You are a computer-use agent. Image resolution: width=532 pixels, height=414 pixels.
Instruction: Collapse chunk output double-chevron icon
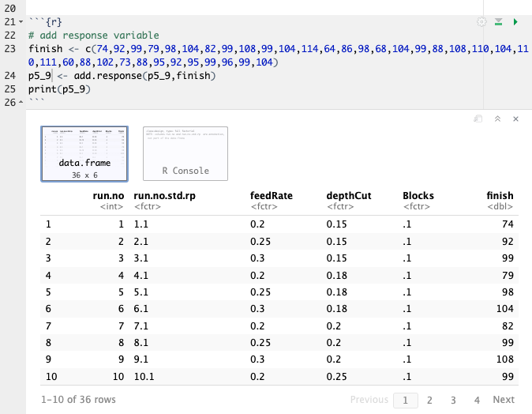click(x=497, y=119)
